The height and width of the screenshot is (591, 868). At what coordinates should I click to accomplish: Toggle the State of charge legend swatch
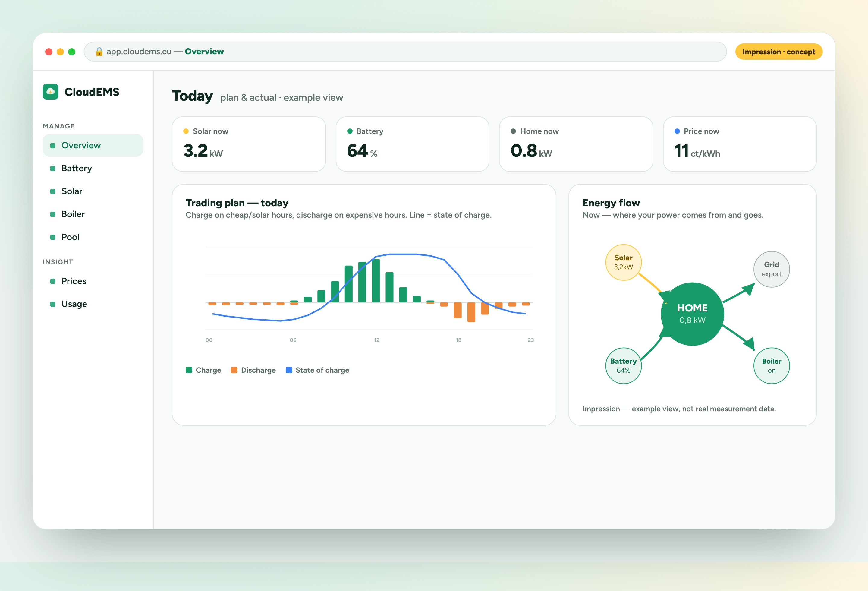pyautogui.click(x=289, y=370)
